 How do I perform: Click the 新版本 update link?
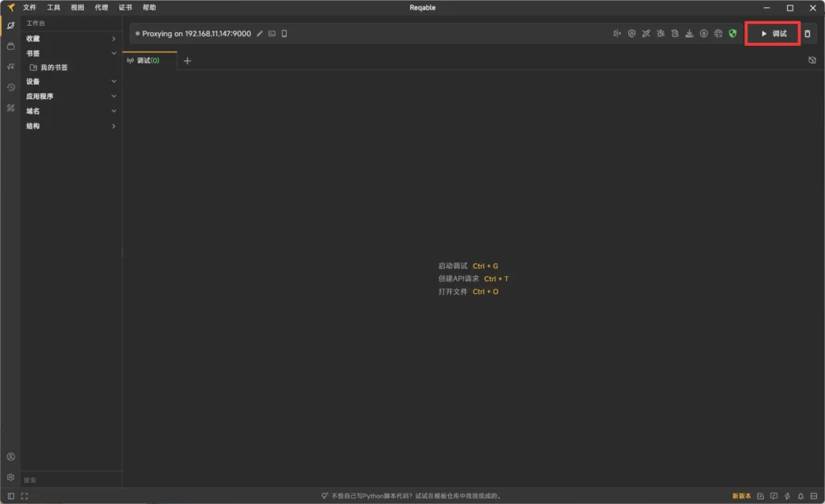(741, 496)
